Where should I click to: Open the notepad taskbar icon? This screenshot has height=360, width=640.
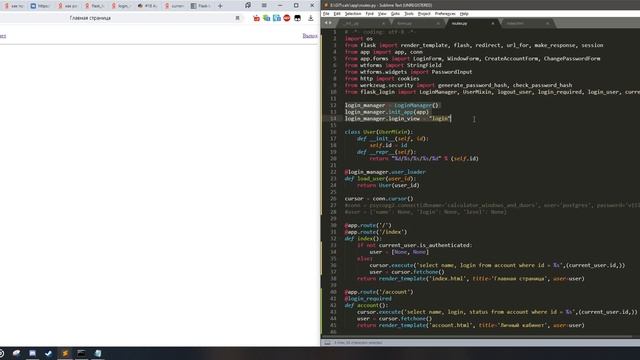tap(98, 353)
